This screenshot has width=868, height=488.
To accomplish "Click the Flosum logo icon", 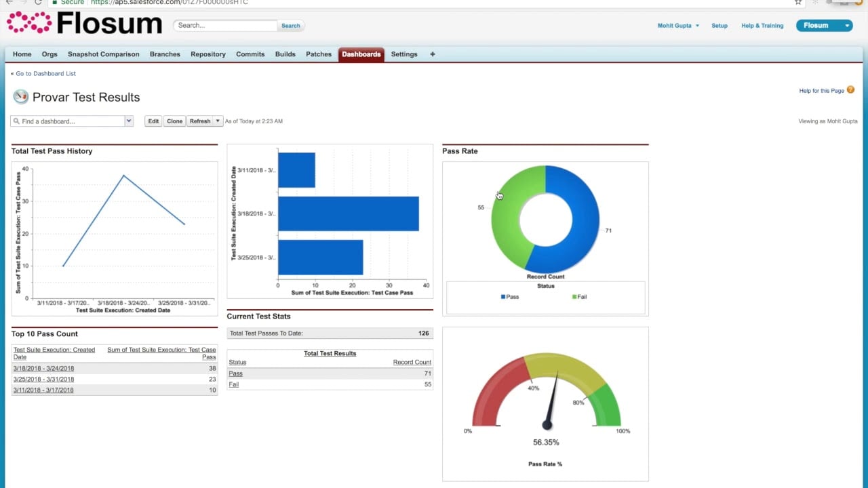I will (27, 23).
